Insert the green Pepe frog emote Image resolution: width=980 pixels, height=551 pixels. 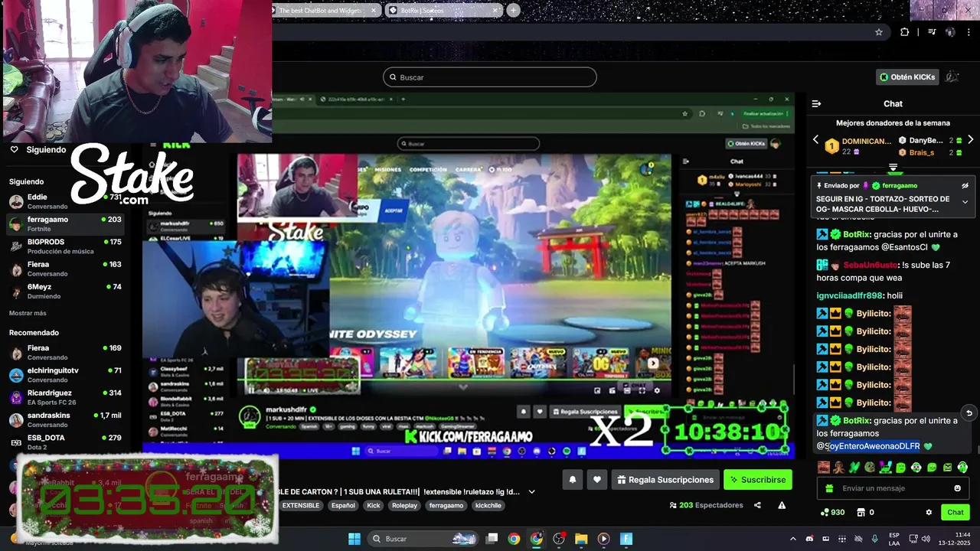click(870, 467)
